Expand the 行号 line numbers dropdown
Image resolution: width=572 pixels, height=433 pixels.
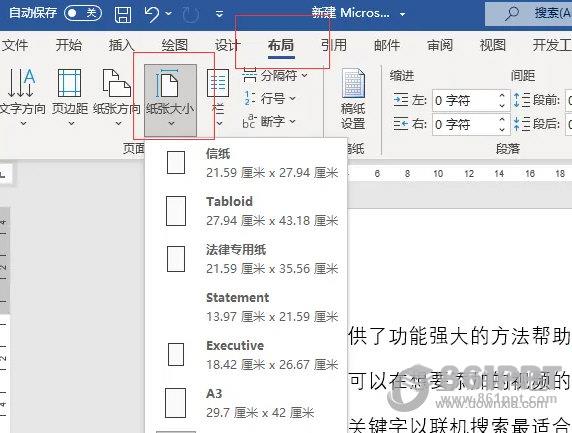(x=269, y=98)
